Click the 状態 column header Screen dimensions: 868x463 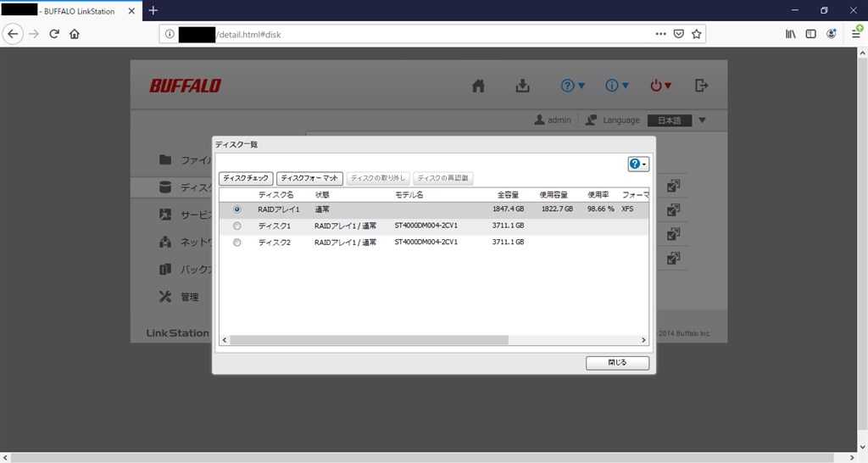pyautogui.click(x=322, y=195)
